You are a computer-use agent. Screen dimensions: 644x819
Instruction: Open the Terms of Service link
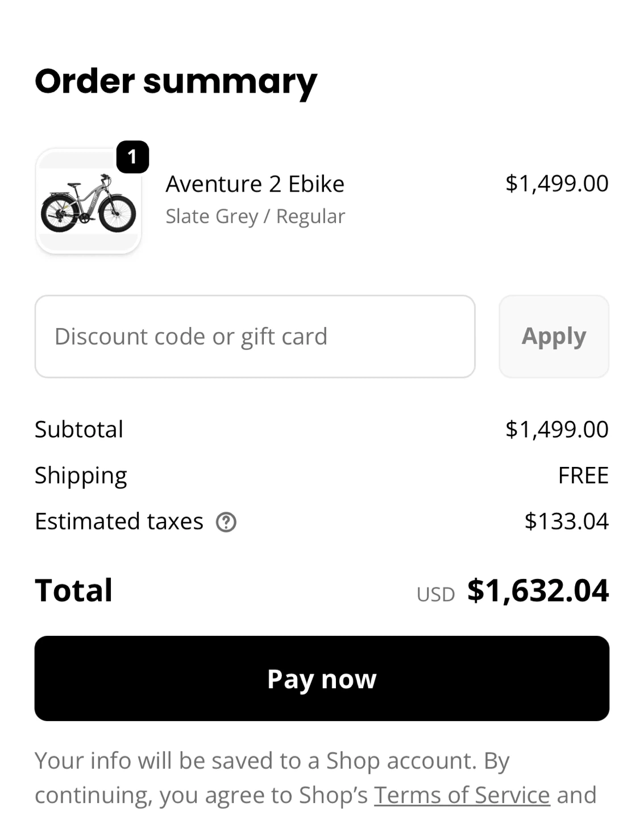(x=462, y=795)
